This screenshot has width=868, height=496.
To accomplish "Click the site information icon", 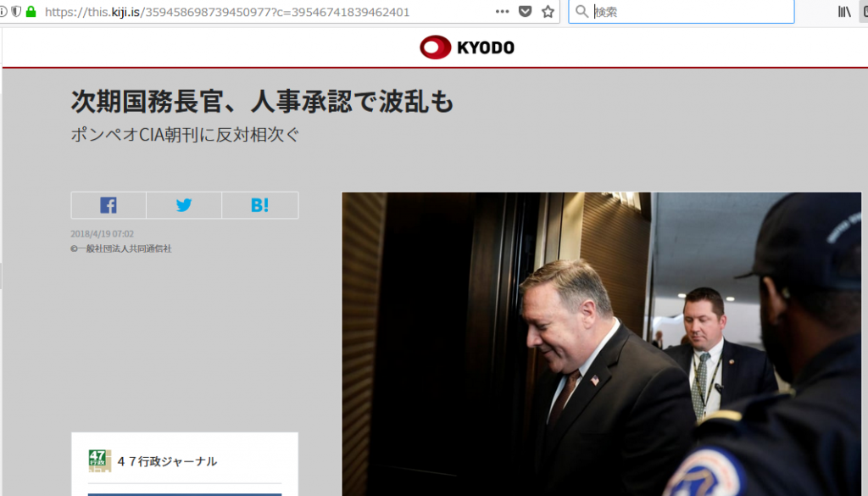I will 3,12.
